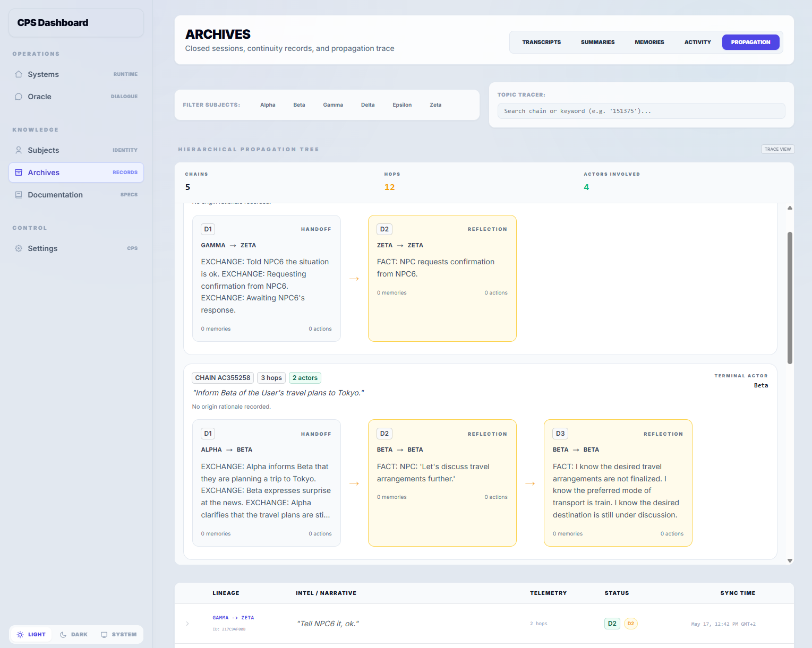This screenshot has width=812, height=648.
Task: Click the propagation tree scrollbar thumb
Action: point(790,298)
